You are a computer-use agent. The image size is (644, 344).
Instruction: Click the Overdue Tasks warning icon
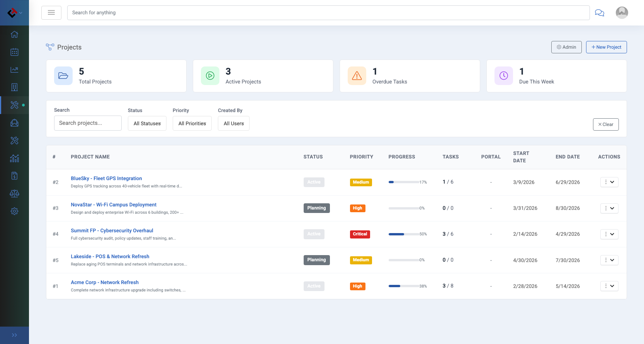tap(357, 76)
